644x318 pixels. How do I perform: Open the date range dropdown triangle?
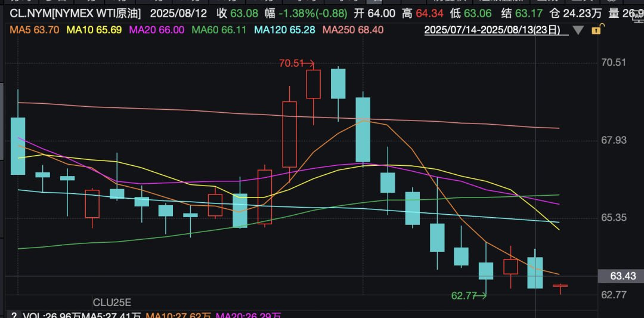coord(577,30)
